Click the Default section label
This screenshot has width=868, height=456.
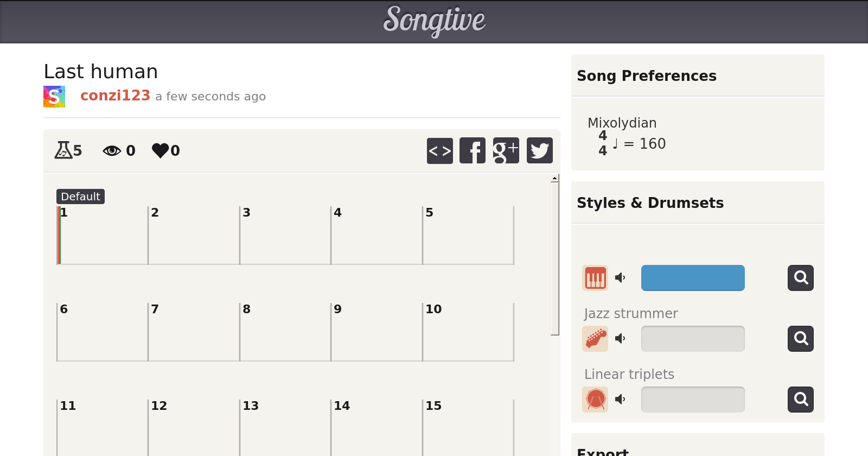click(x=80, y=197)
